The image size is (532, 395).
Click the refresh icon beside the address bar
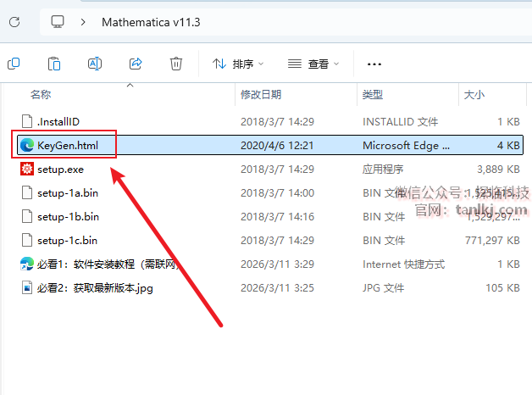14,22
